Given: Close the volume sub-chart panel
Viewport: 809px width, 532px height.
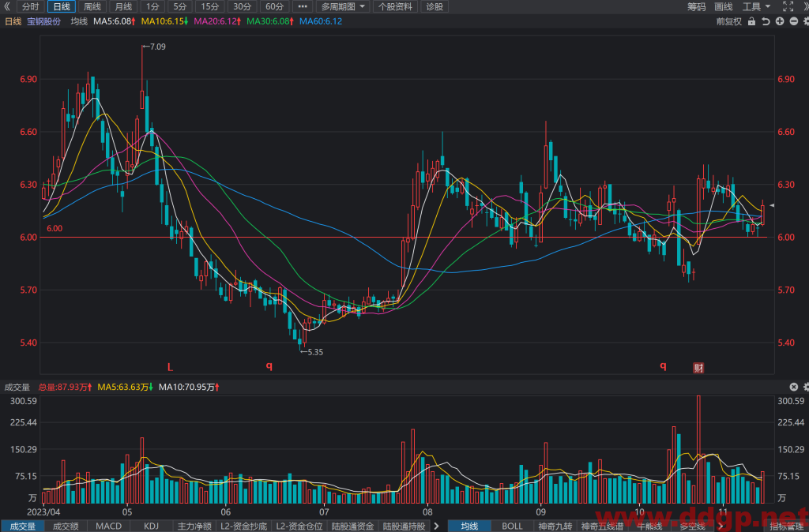Looking at the screenshot, I should [x=793, y=387].
